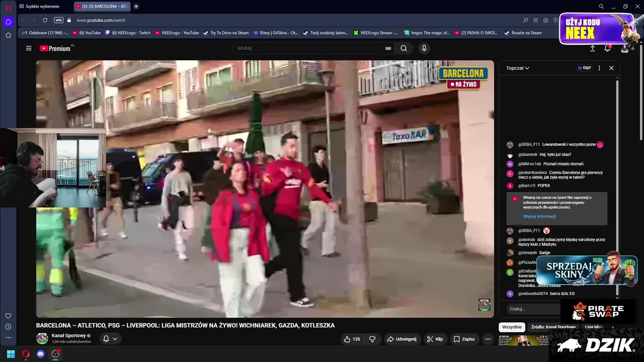The width and height of the screenshot is (644, 362).
Task: Click the YouTube upload create icon
Action: (x=592, y=48)
